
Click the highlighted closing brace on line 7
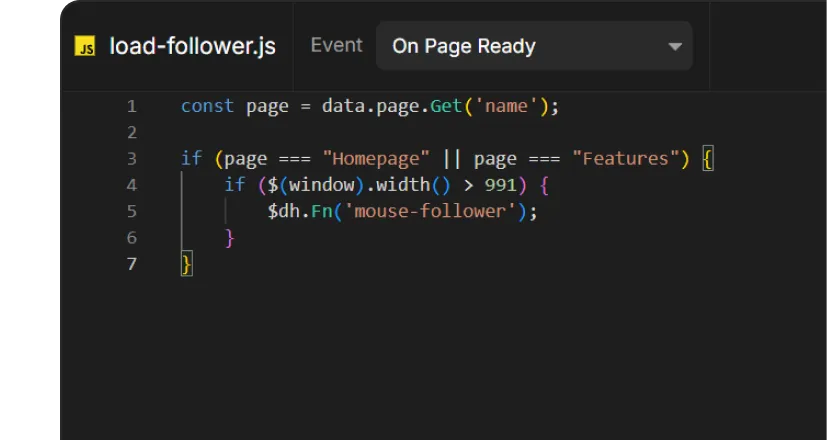(187, 264)
